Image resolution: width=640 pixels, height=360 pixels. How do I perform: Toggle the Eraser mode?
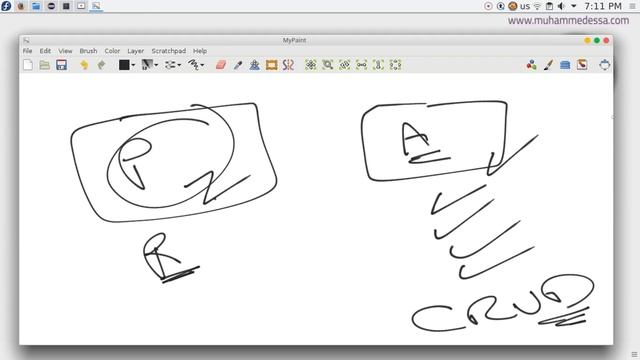[x=221, y=65]
